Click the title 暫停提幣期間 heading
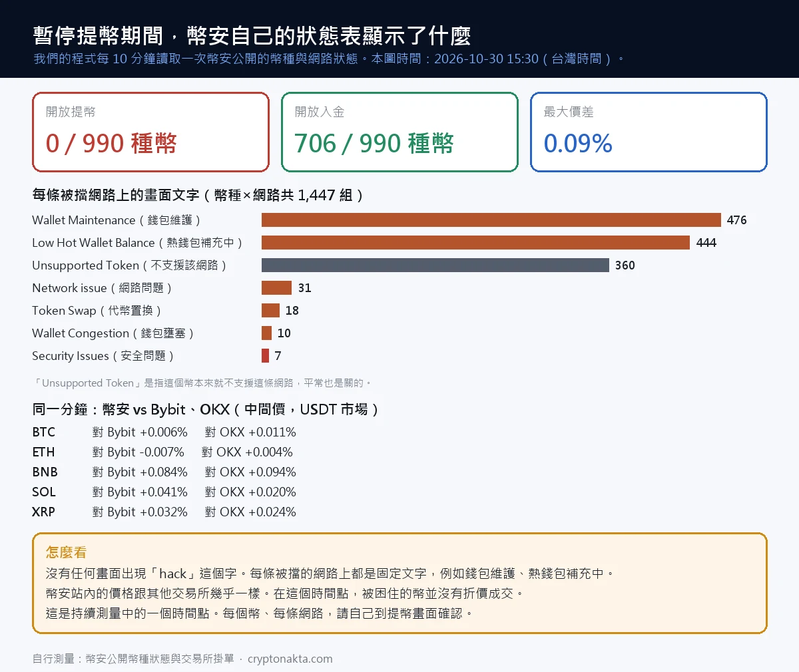The height and width of the screenshot is (672, 799). click(252, 35)
